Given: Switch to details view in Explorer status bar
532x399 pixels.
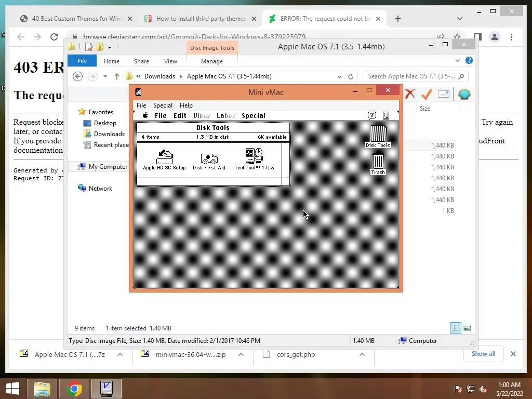Looking at the screenshot, I should (x=455, y=328).
